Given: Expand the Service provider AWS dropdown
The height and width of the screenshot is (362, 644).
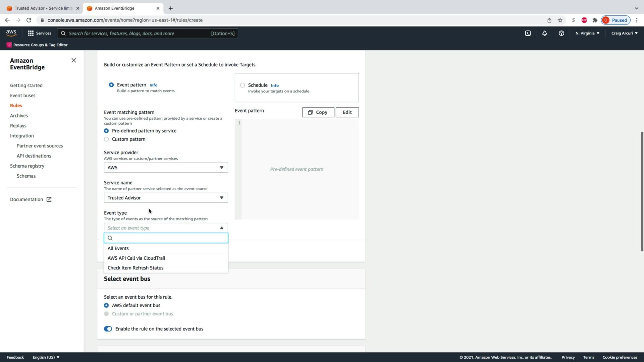Looking at the screenshot, I should 166,168.
